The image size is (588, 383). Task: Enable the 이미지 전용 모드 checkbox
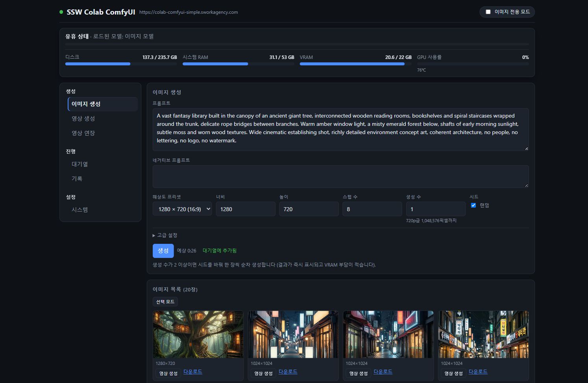pyautogui.click(x=488, y=12)
